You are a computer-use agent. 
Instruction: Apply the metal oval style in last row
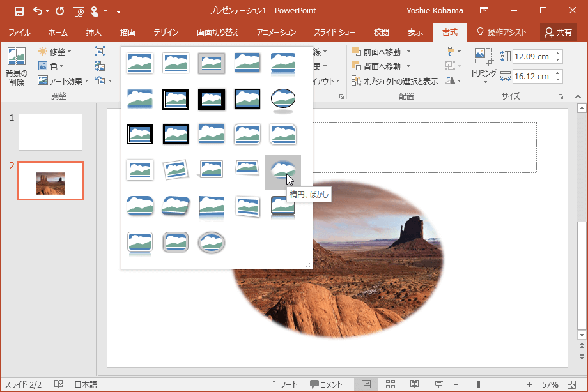[x=212, y=242]
